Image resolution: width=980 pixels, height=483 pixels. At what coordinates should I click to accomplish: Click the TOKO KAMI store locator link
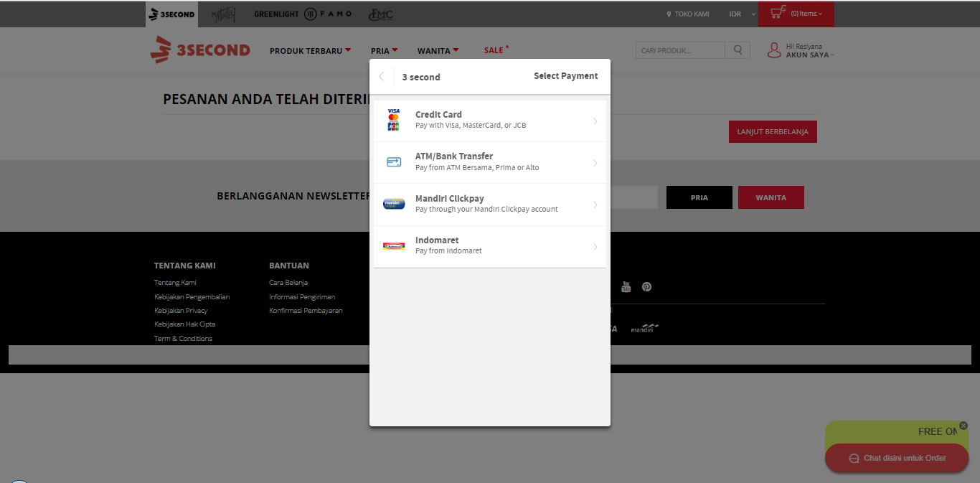coord(688,14)
